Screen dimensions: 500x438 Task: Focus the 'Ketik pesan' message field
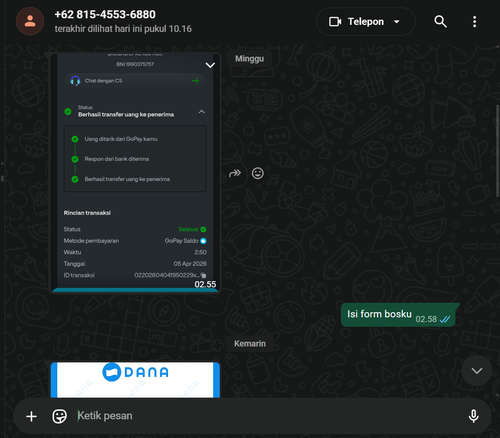click(267, 416)
